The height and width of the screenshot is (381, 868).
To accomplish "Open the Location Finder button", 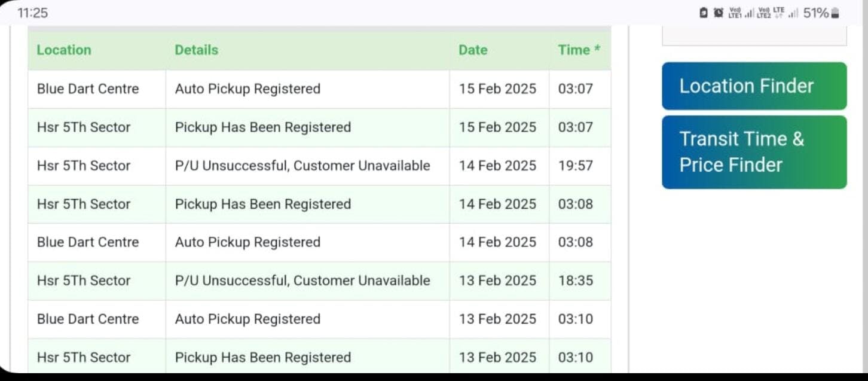I will (754, 86).
